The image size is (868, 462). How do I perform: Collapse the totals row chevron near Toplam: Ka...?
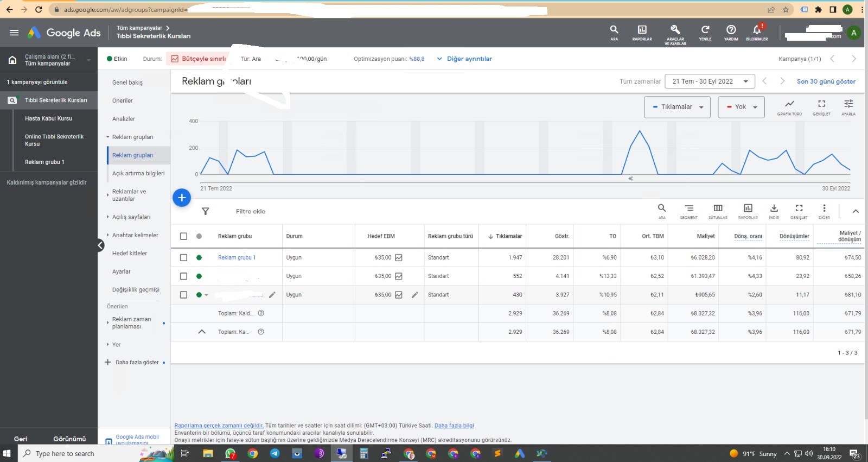click(x=202, y=332)
